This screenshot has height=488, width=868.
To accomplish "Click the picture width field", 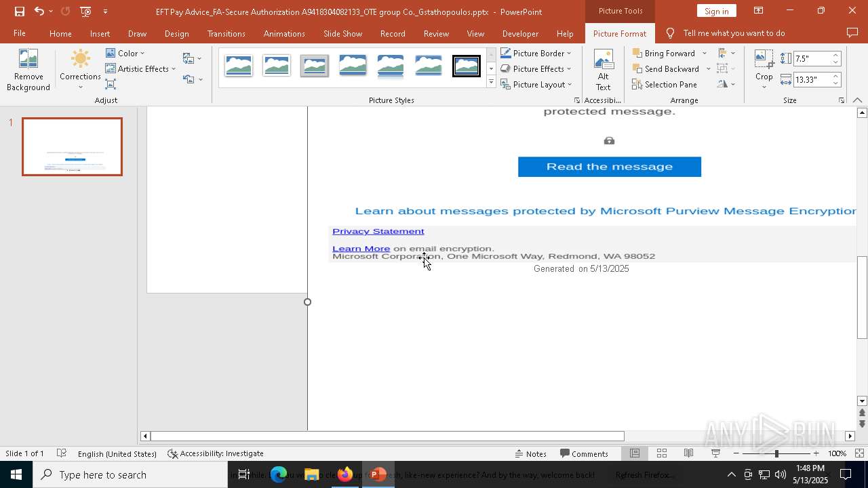I will click(812, 79).
